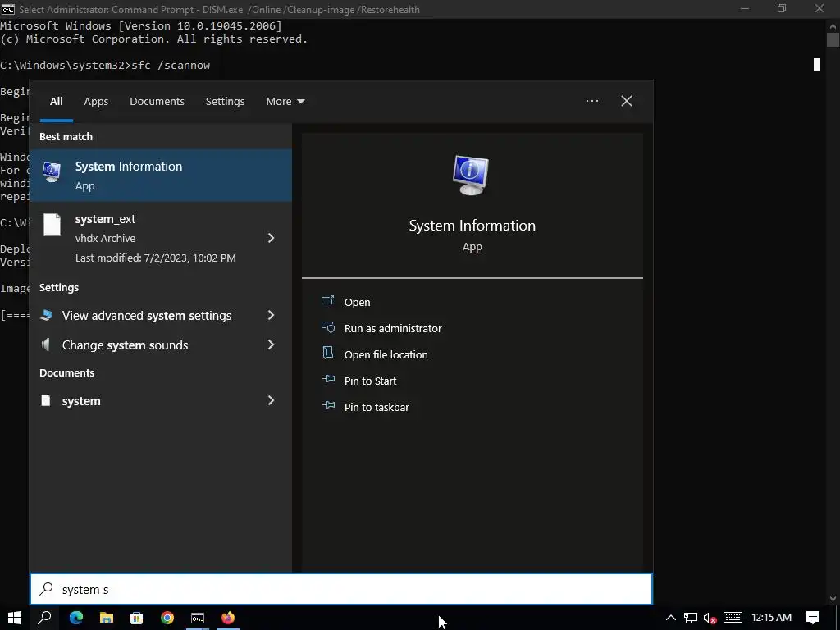Viewport: 840px width, 630px height.
Task: Launch Google Chrome from the taskbar
Action: pos(167,618)
